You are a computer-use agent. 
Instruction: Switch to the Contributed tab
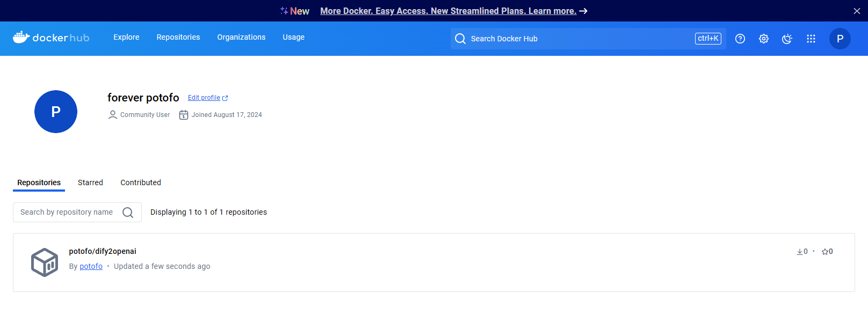pyautogui.click(x=141, y=182)
